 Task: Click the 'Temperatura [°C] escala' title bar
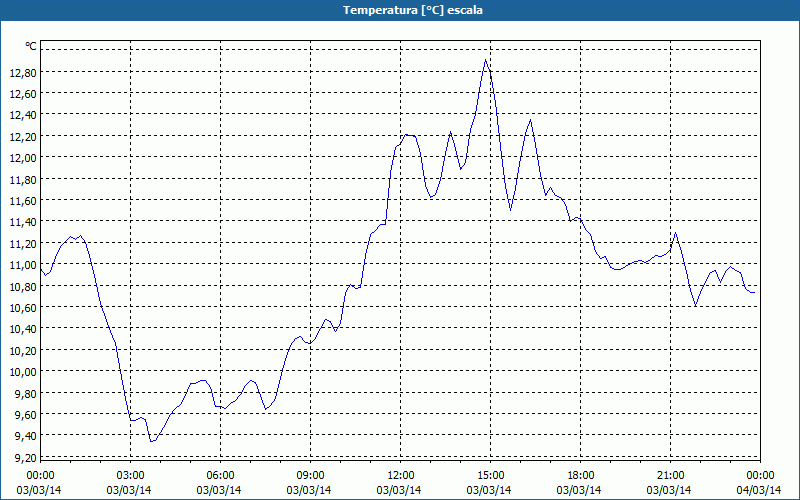[x=400, y=10]
